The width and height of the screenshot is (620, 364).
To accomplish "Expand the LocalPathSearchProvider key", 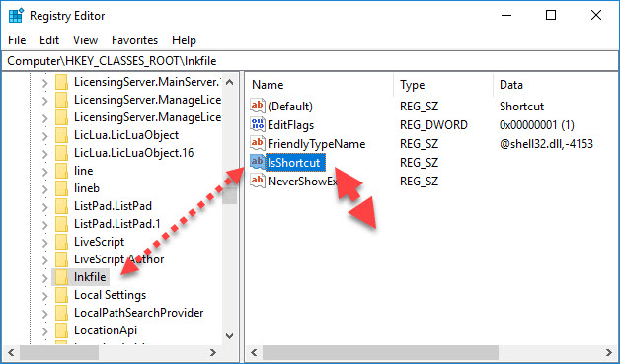I will (45, 314).
